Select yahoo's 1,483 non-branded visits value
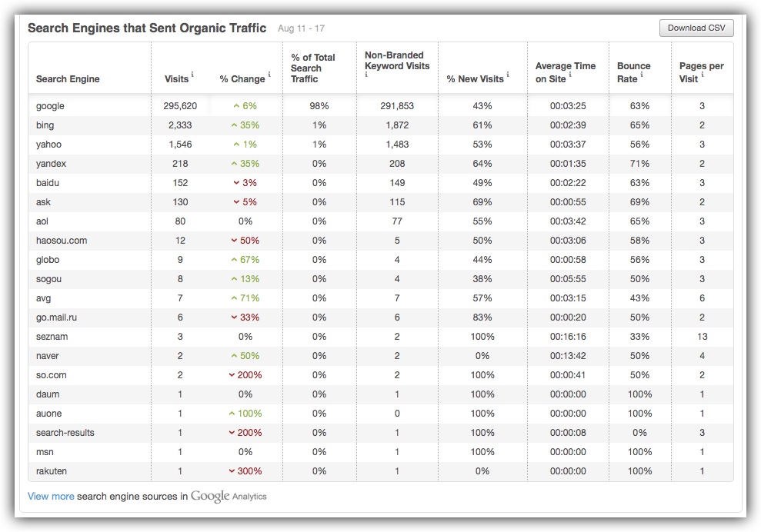 [x=397, y=145]
